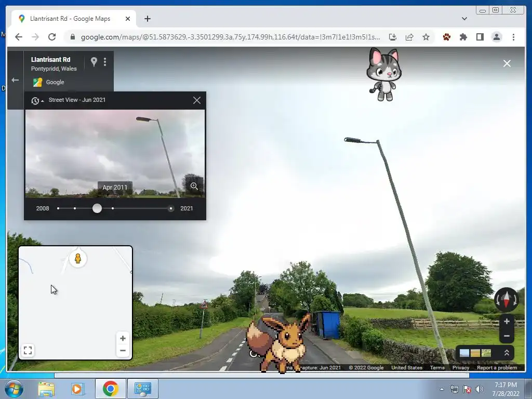Click the taskbar clock 7:17 PM

click(x=506, y=385)
